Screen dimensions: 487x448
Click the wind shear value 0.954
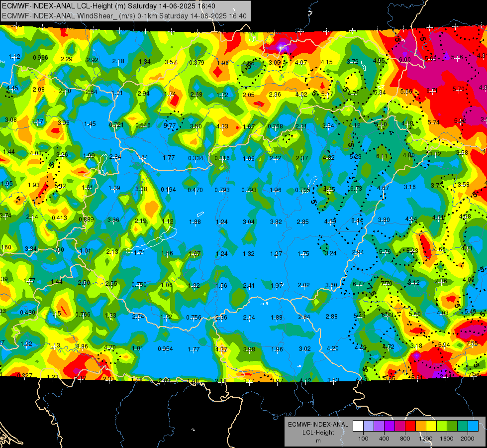[166, 349]
